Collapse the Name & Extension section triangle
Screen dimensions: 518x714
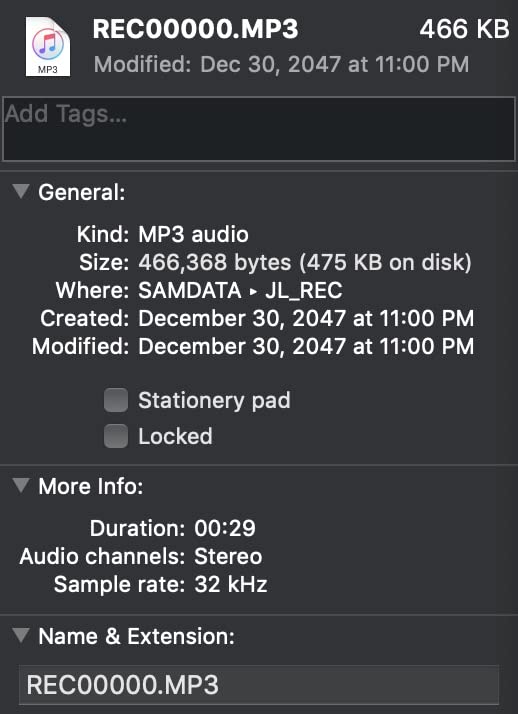pyautogui.click(x=21, y=635)
